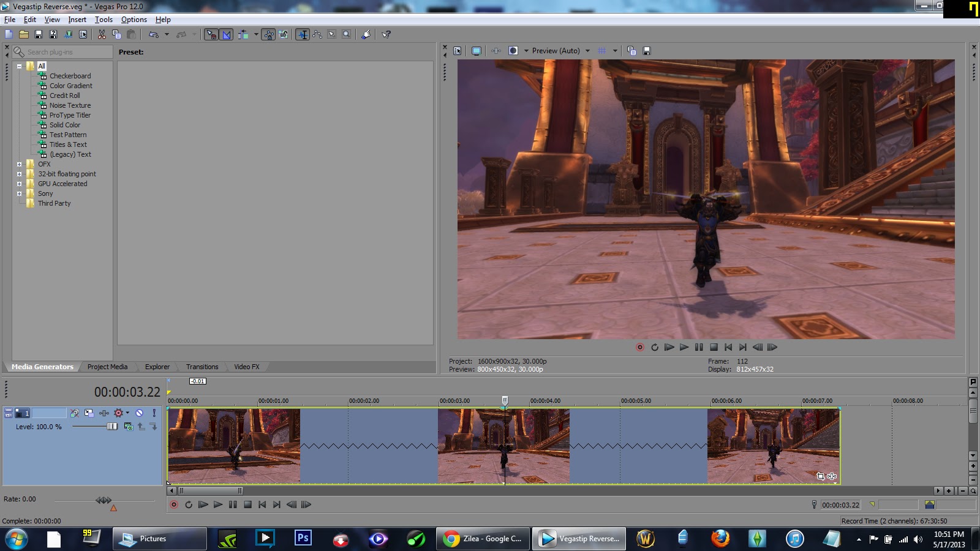Open the Preview (Auto) quality dropdown
The image size is (980, 551).
tap(561, 51)
